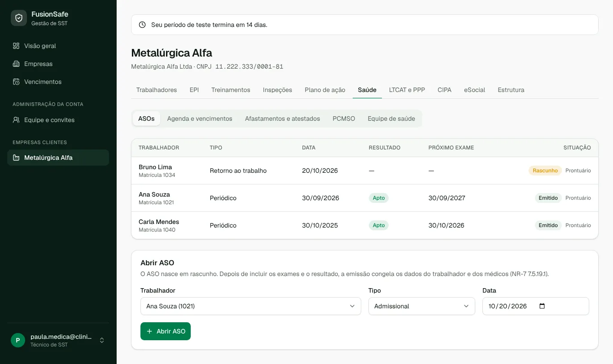The image size is (613, 364).
Task: Open the date picker calendar icon
Action: [x=542, y=306]
